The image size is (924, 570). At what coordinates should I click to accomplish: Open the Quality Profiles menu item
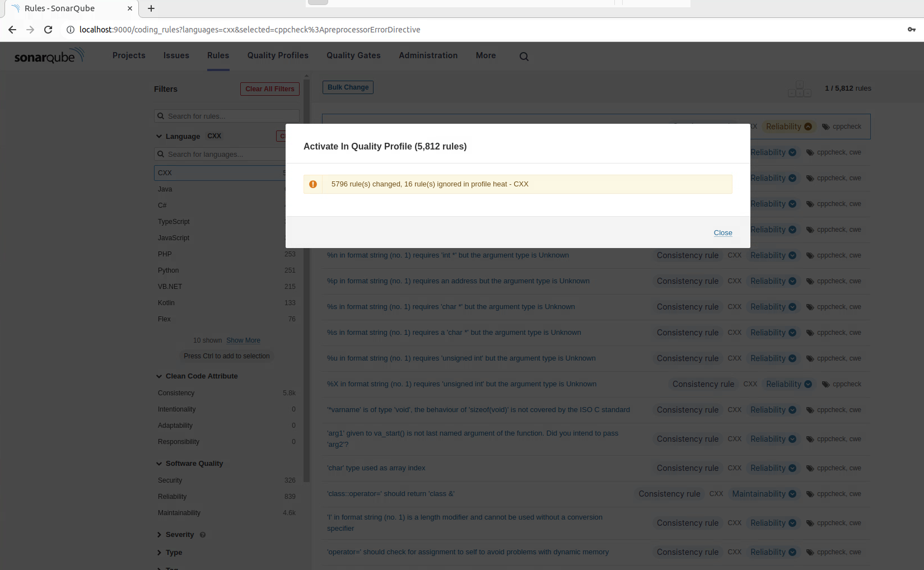click(278, 55)
